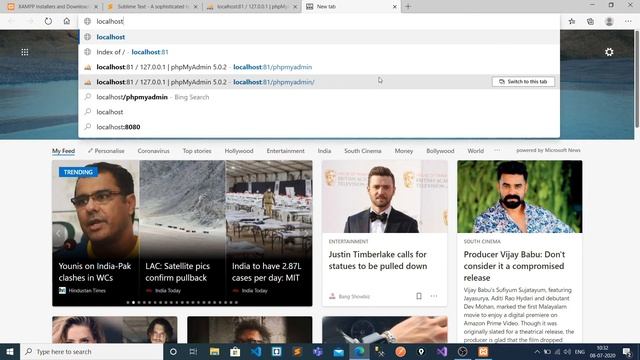Close the New tab tab
The height and width of the screenshot is (360, 640).
[395, 7]
